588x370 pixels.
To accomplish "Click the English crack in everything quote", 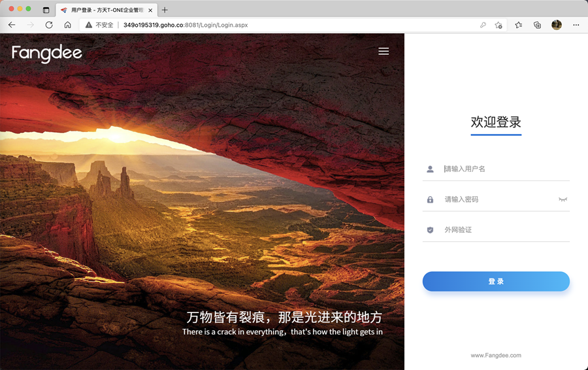I will pos(282,331).
